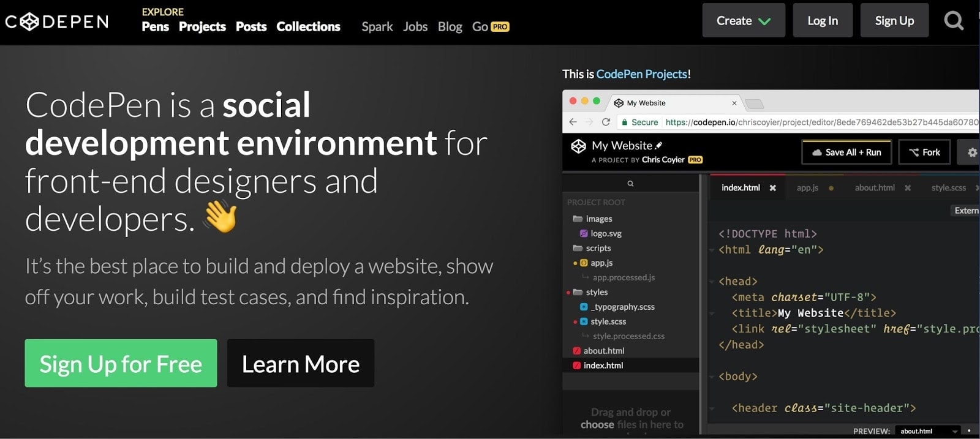Click Save All + Run

click(846, 152)
